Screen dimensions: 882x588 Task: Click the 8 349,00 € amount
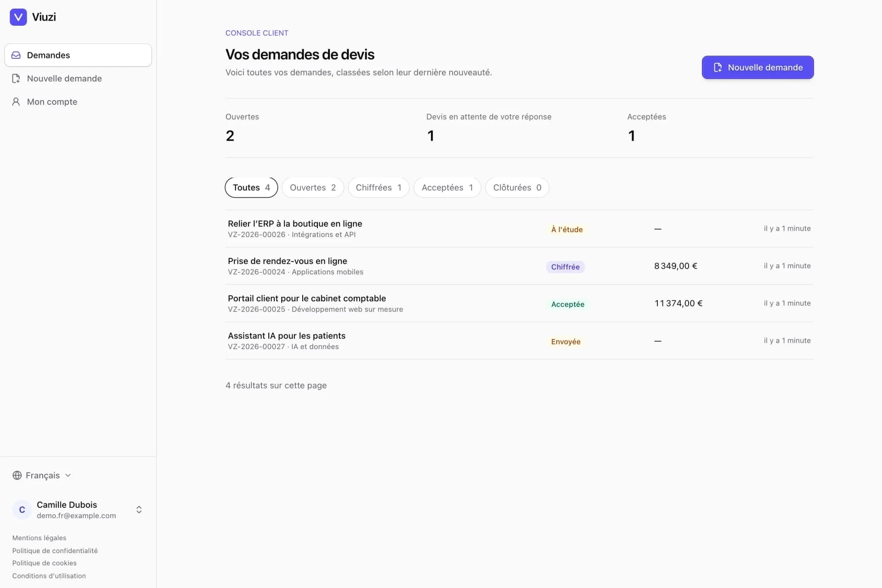[676, 266]
